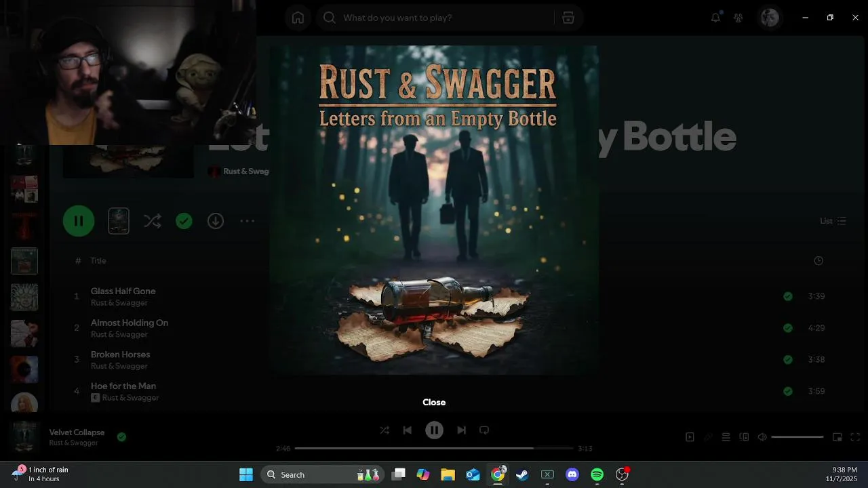
Task: Toggle saved checkmark for Hoe for the Man
Action: coord(788,391)
